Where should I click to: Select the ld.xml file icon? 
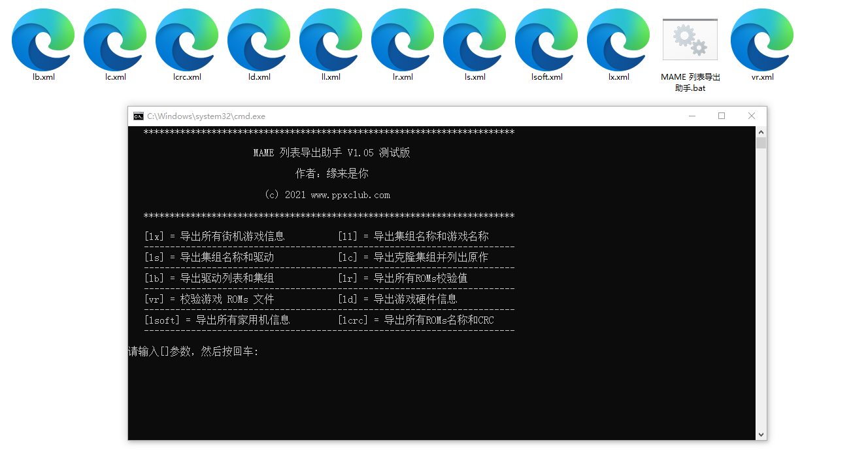click(259, 40)
